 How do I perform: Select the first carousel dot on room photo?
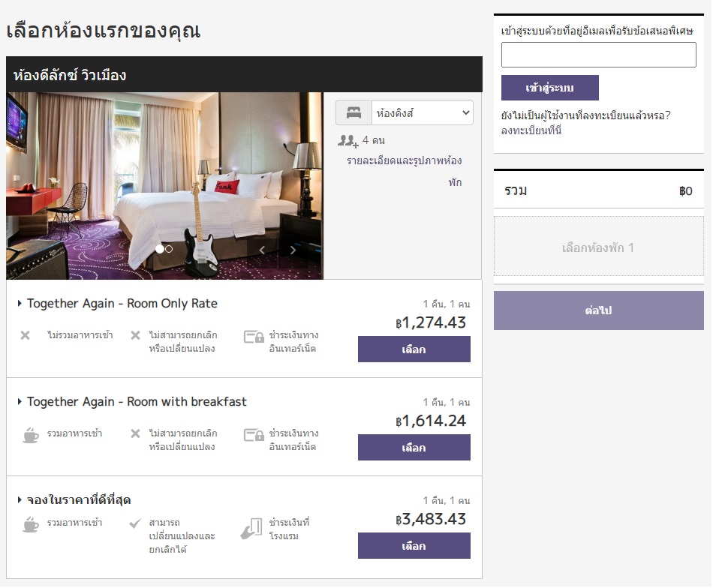click(x=159, y=249)
